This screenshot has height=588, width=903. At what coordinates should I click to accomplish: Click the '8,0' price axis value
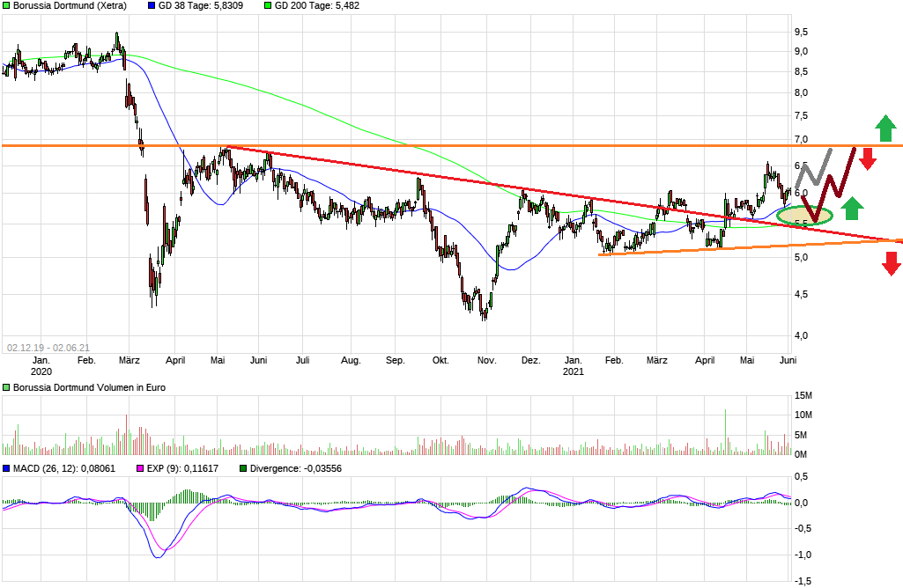click(x=801, y=93)
